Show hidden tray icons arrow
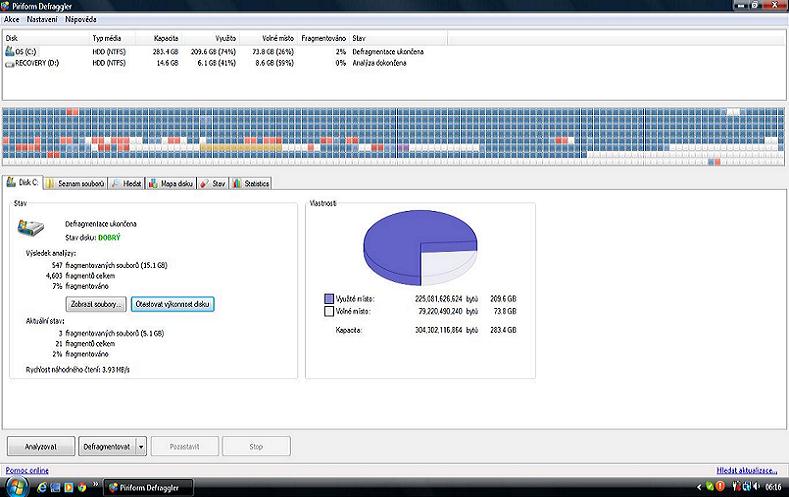The width and height of the screenshot is (789, 497). tap(698, 487)
